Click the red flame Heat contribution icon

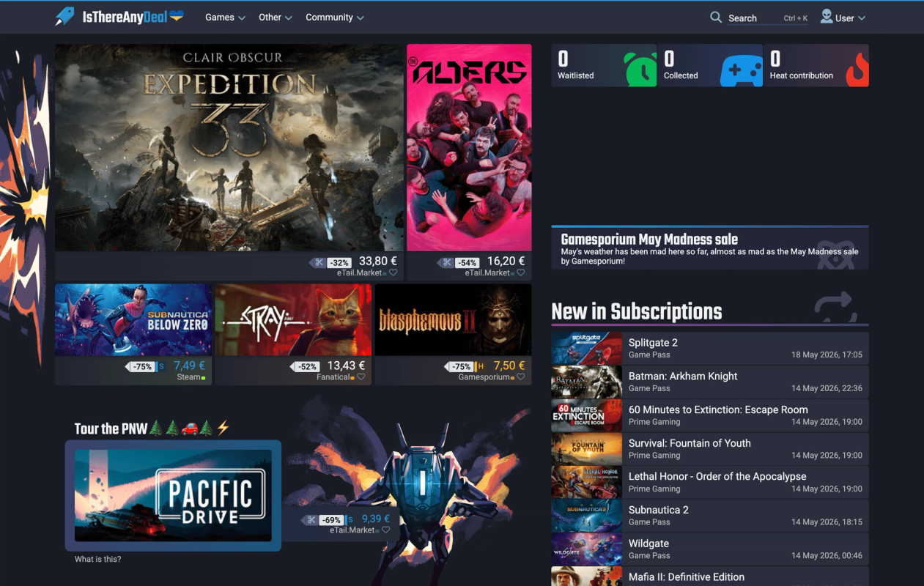point(857,70)
